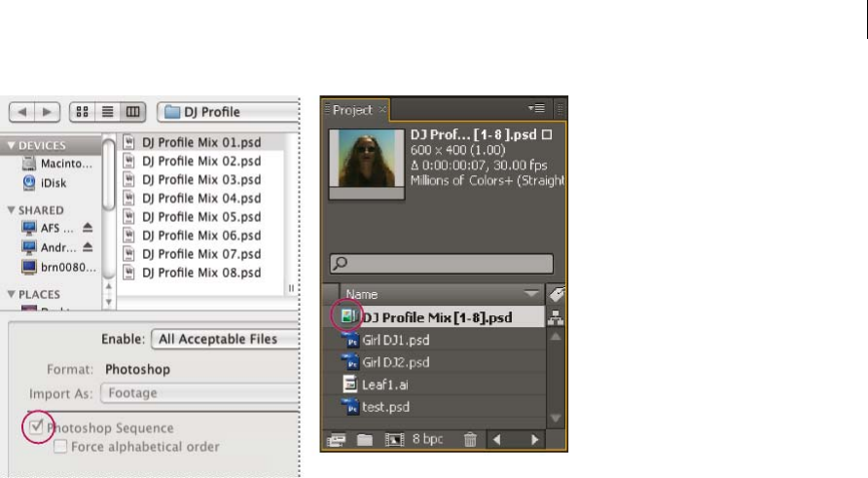Image resolution: width=868 pixels, height=478 pixels.
Task: Switch to the Project panel tab
Action: click(x=352, y=110)
